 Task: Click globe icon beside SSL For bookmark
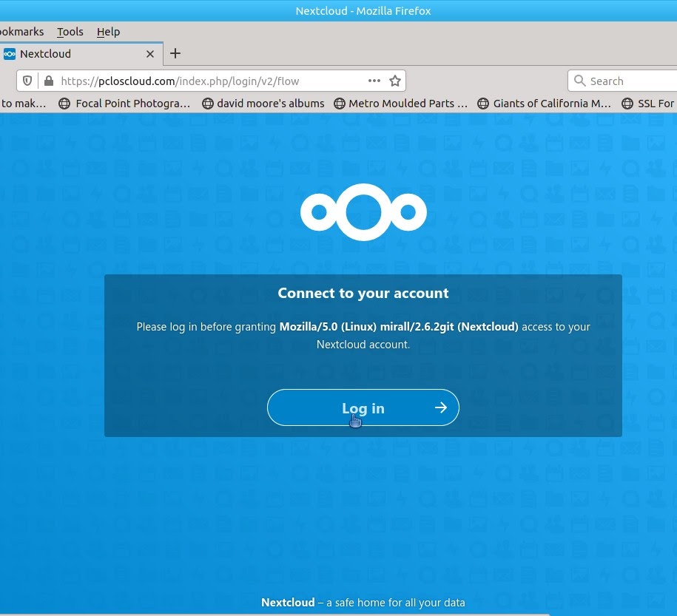(627, 104)
